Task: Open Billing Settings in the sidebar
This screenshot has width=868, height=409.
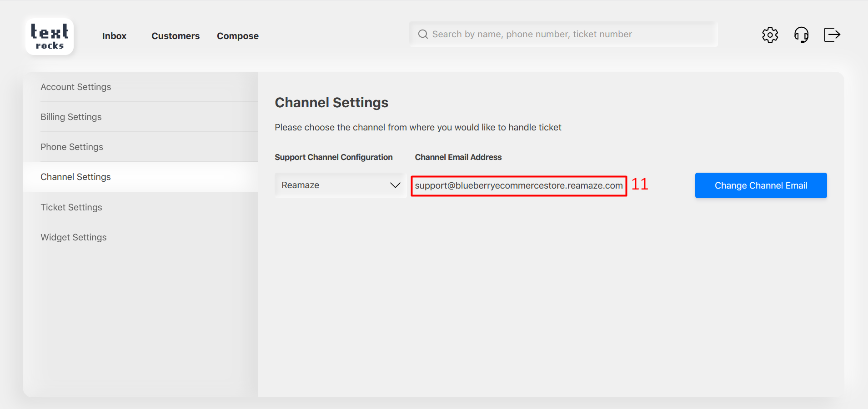Action: click(71, 117)
